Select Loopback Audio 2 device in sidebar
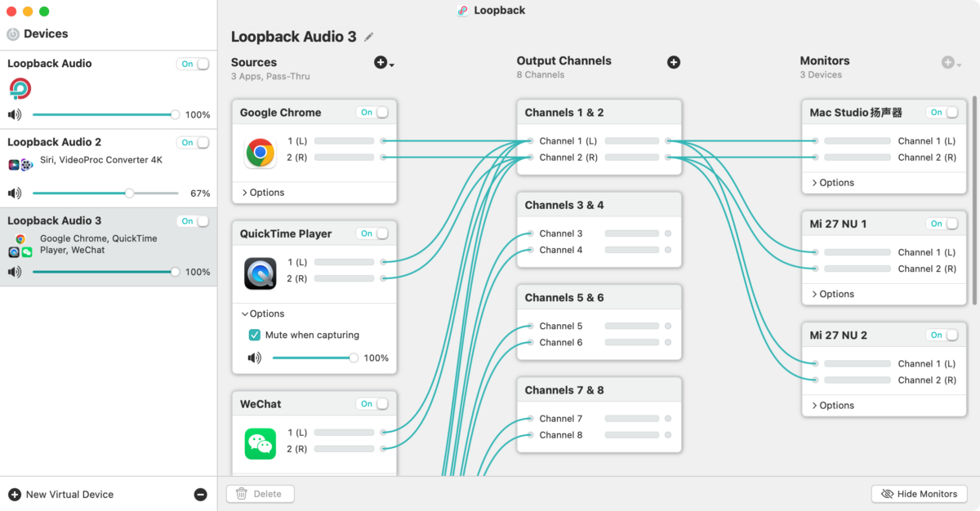Image resolution: width=980 pixels, height=511 pixels. click(x=109, y=167)
